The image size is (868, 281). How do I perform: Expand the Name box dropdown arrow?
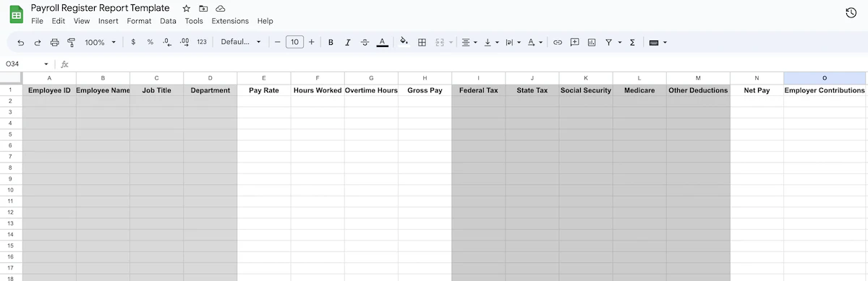[x=46, y=64]
